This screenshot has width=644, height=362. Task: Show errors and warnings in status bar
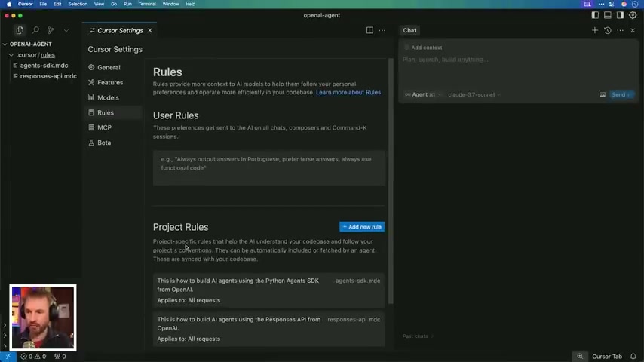(33, 356)
